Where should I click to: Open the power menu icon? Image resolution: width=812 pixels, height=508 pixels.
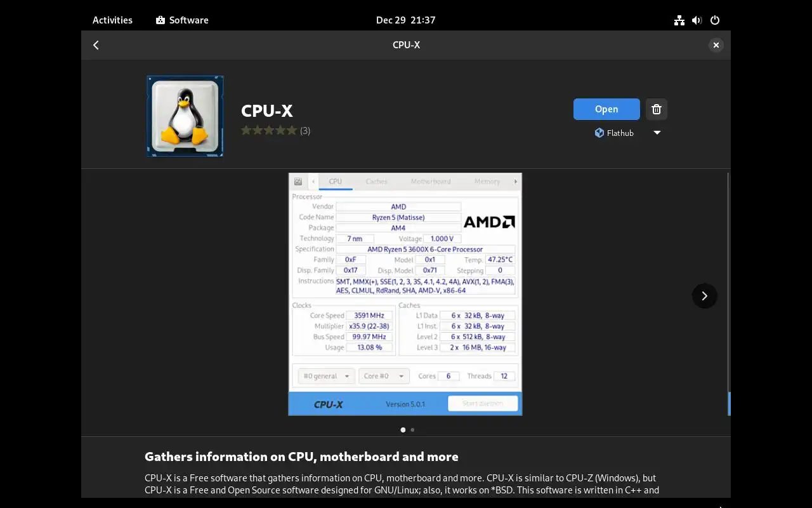pos(715,20)
